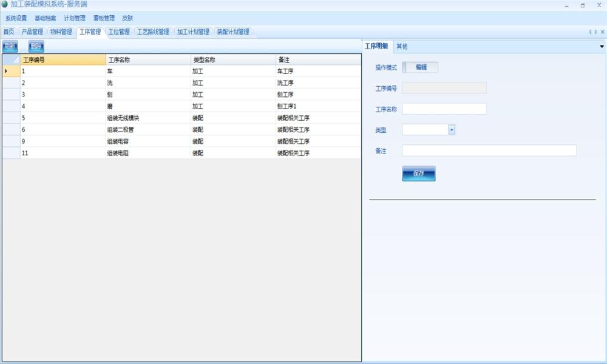Close the active tab with small X
Image resolution: width=607 pixels, height=364 pixels.
pos(602,32)
